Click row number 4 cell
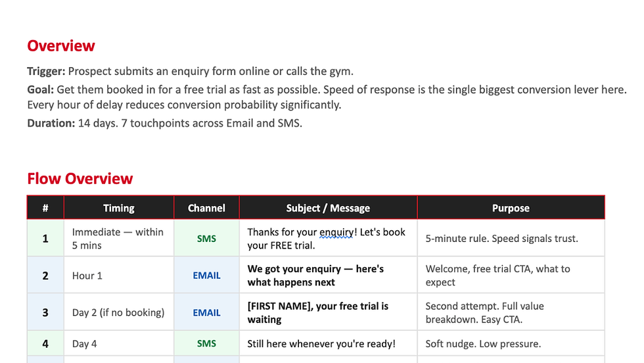 [45, 344]
